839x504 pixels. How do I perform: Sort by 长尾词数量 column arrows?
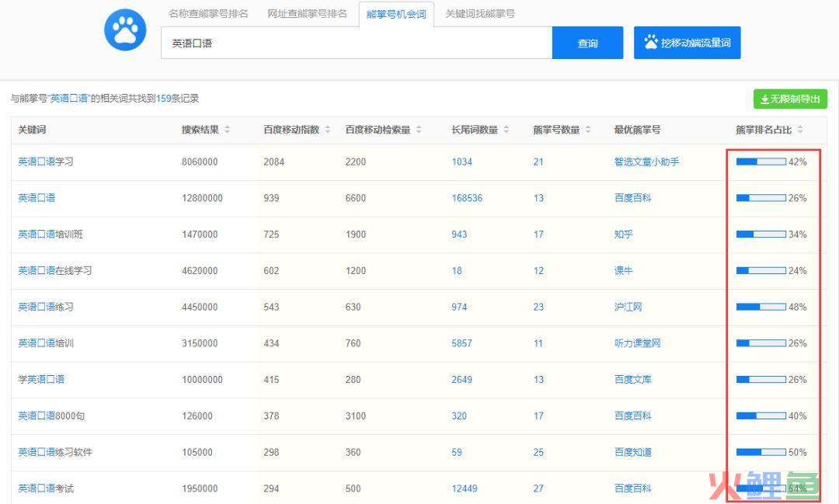click(x=507, y=130)
